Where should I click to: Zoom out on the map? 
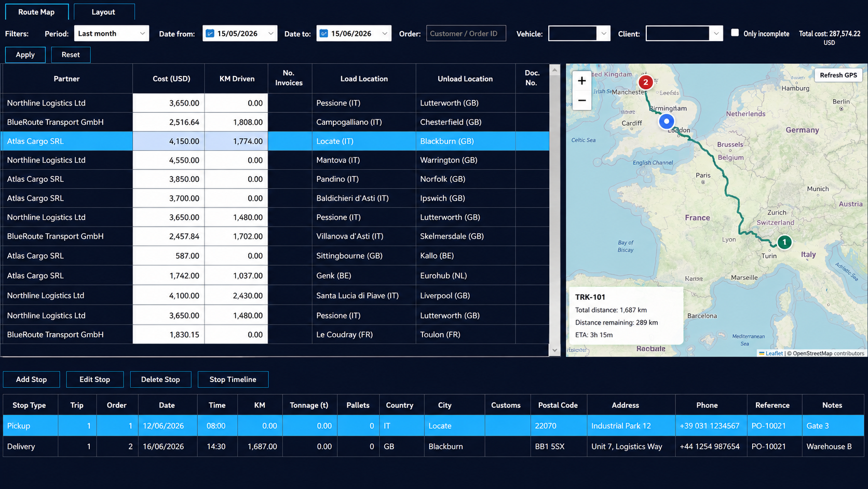[x=581, y=100]
